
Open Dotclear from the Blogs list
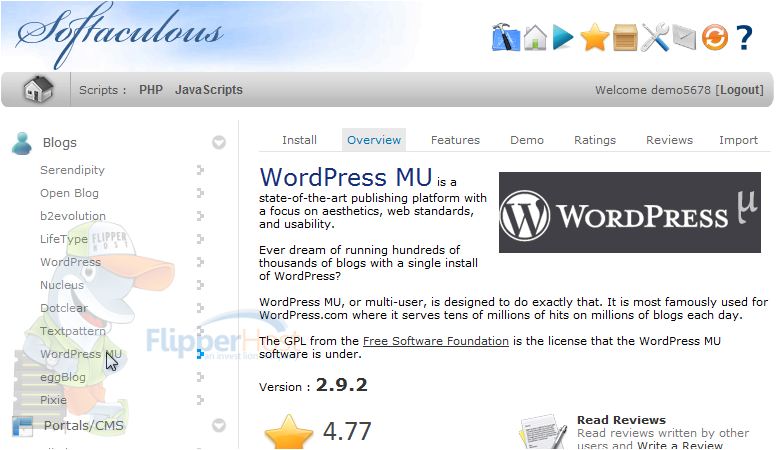coord(64,308)
